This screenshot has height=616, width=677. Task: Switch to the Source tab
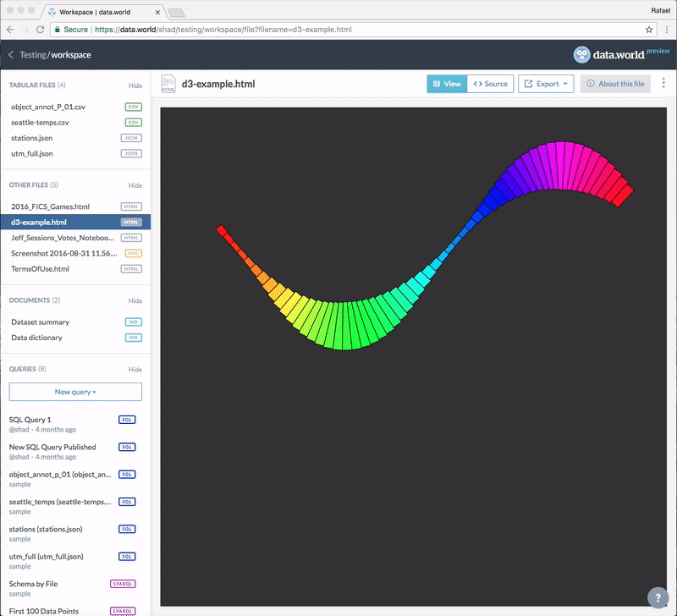[491, 84]
